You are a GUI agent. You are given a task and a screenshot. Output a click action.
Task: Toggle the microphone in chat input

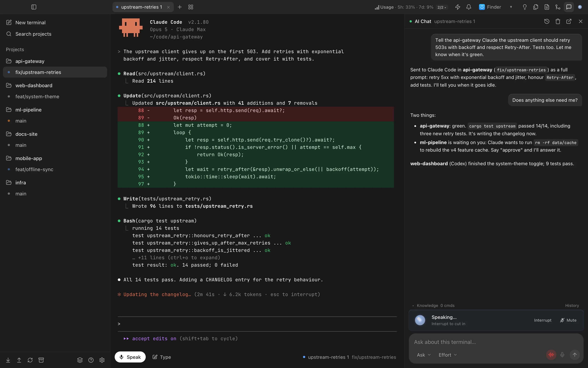[x=562, y=355]
